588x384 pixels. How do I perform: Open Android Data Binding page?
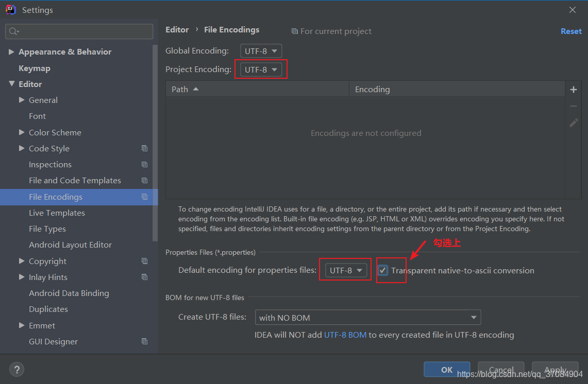click(x=69, y=293)
